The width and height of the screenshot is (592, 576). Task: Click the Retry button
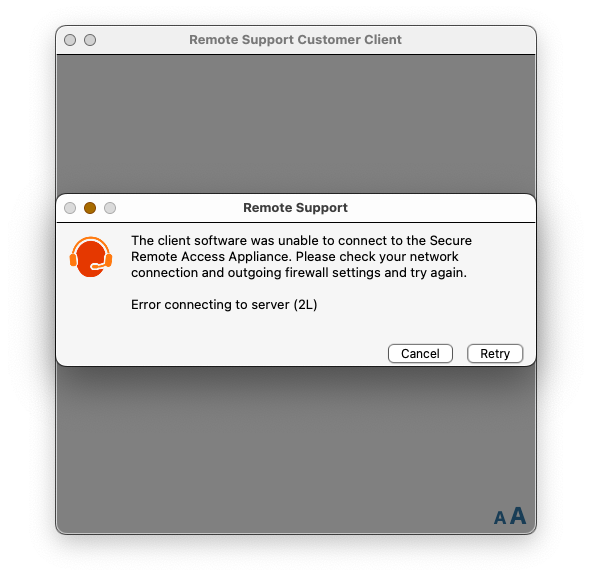click(495, 354)
